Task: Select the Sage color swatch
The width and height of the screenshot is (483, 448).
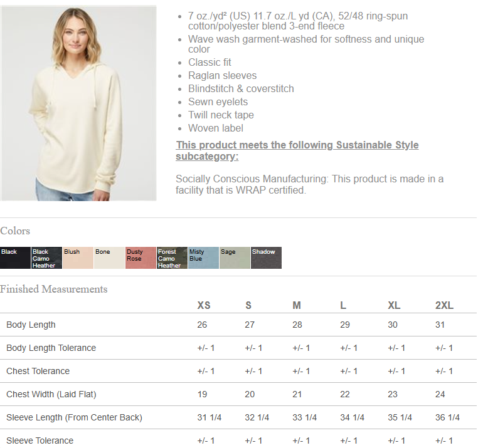Action: point(235,258)
